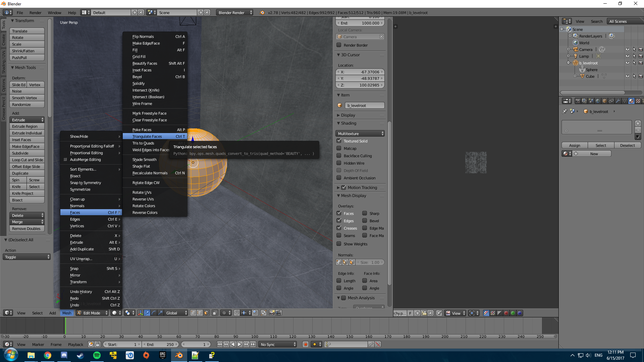Image resolution: width=644 pixels, height=362 pixels.
Task: Click the timeline play forward button
Action: point(239,344)
